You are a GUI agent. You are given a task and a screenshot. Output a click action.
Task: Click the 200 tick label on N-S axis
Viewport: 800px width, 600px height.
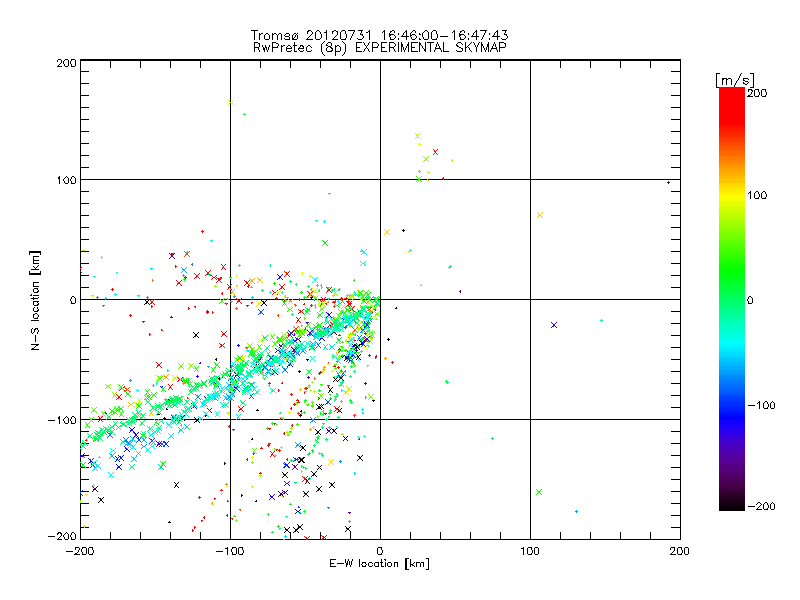click(66, 63)
